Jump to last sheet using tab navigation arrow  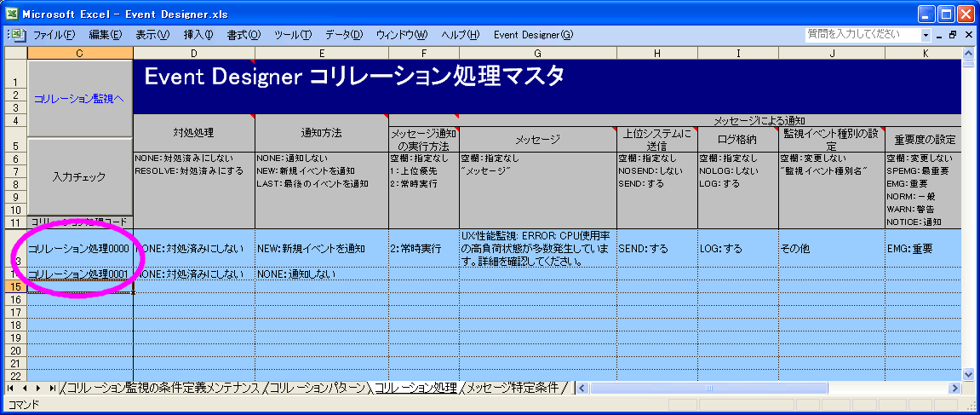(x=53, y=388)
